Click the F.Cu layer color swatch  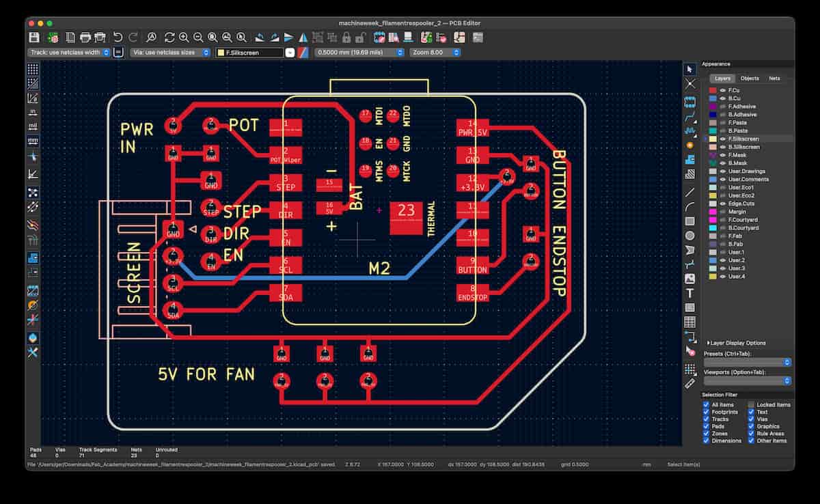[712, 90]
